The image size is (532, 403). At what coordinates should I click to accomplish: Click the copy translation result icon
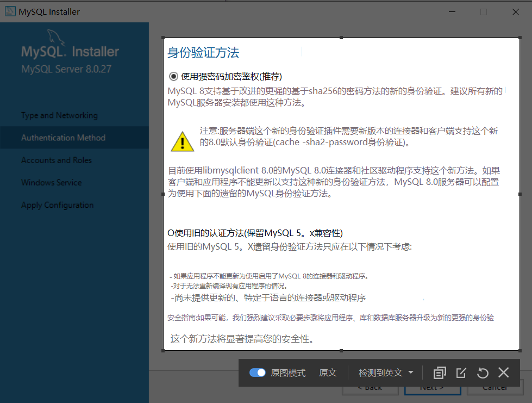pos(440,373)
